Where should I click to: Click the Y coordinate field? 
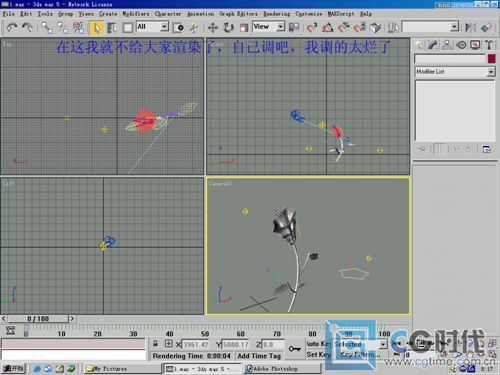(x=236, y=344)
